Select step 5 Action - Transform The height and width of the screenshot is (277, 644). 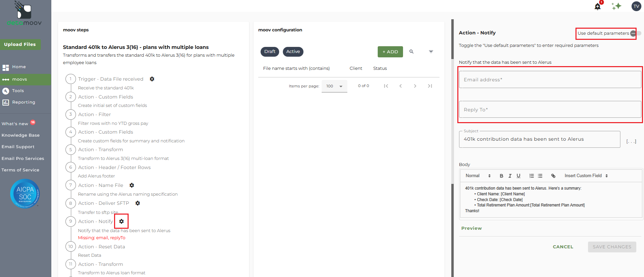(101, 149)
